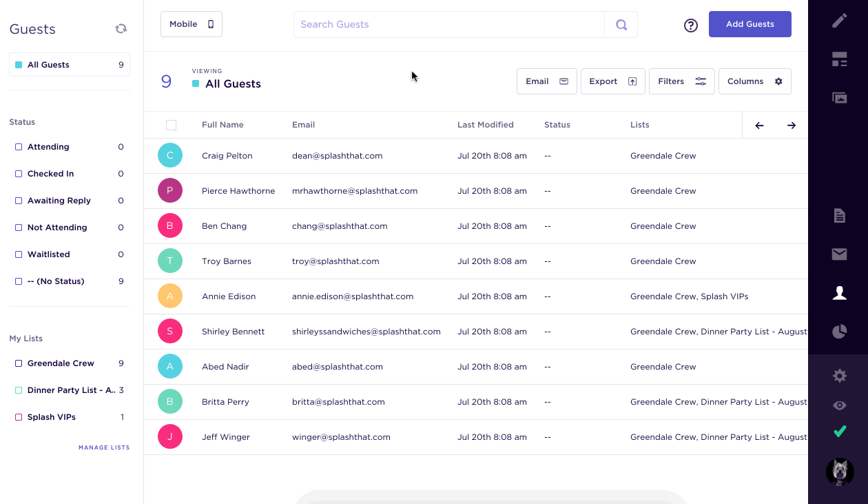Click email shirleyssandwiches@splashthat.com

click(x=366, y=332)
